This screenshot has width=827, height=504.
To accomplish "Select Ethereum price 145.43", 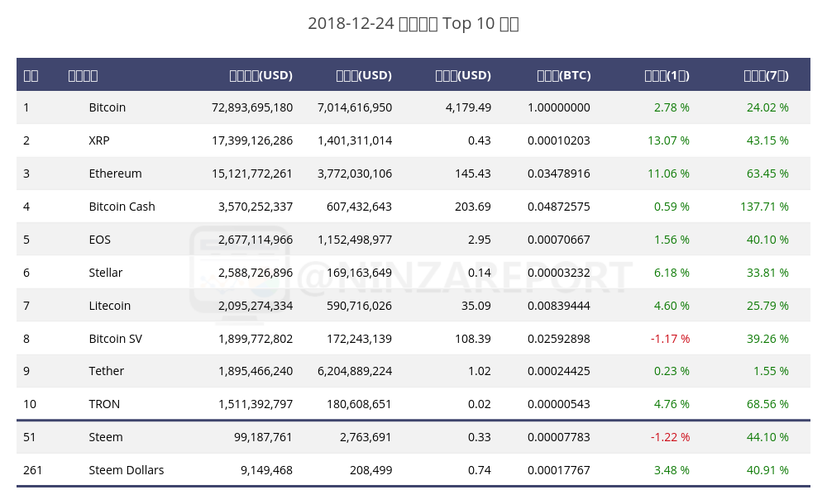I will pyautogui.click(x=472, y=174).
